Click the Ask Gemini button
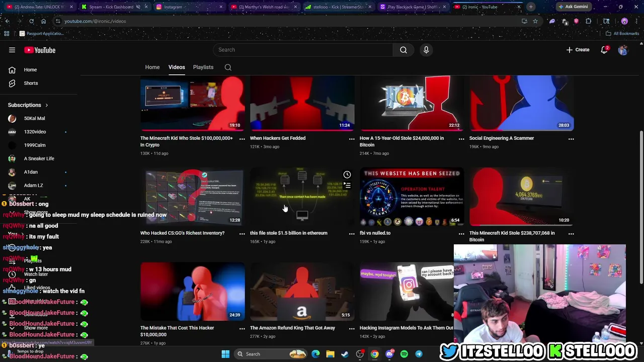644x362 pixels. coord(573,7)
